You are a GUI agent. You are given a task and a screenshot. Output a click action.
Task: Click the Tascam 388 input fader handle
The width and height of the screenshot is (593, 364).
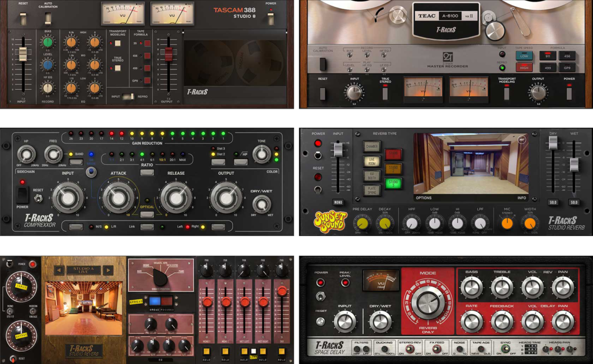pos(23,54)
